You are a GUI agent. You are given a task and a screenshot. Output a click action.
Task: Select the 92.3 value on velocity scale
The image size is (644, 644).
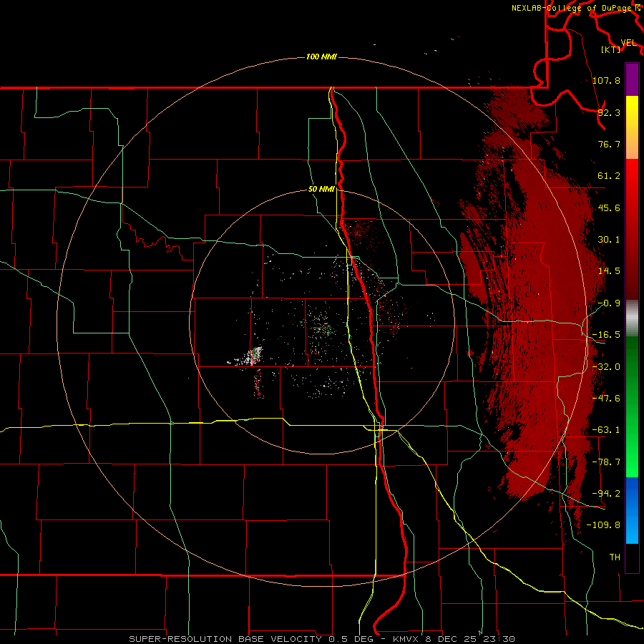[x=609, y=112]
